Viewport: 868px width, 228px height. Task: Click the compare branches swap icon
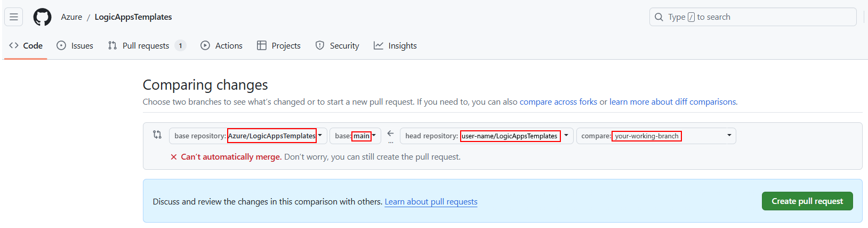coord(157,135)
